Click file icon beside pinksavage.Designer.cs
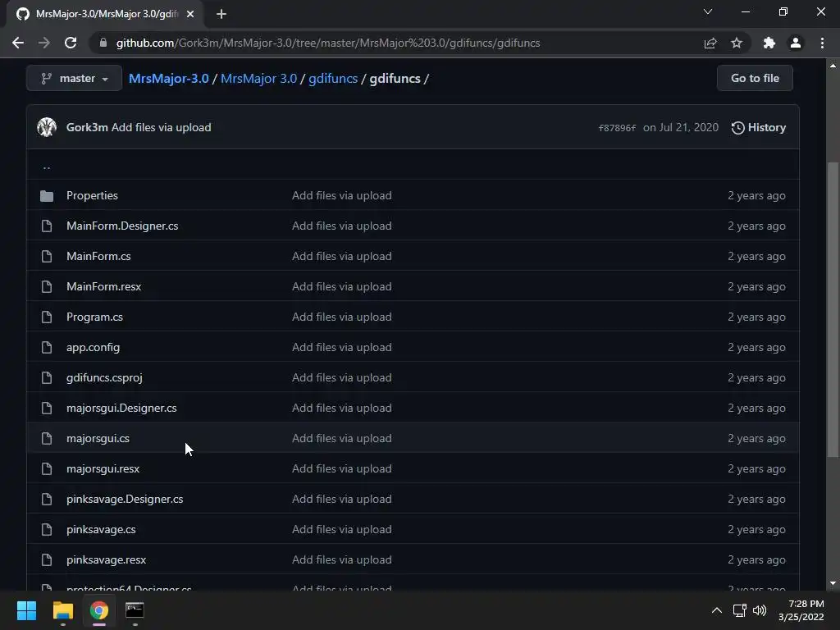The height and width of the screenshot is (630, 840). (x=47, y=500)
